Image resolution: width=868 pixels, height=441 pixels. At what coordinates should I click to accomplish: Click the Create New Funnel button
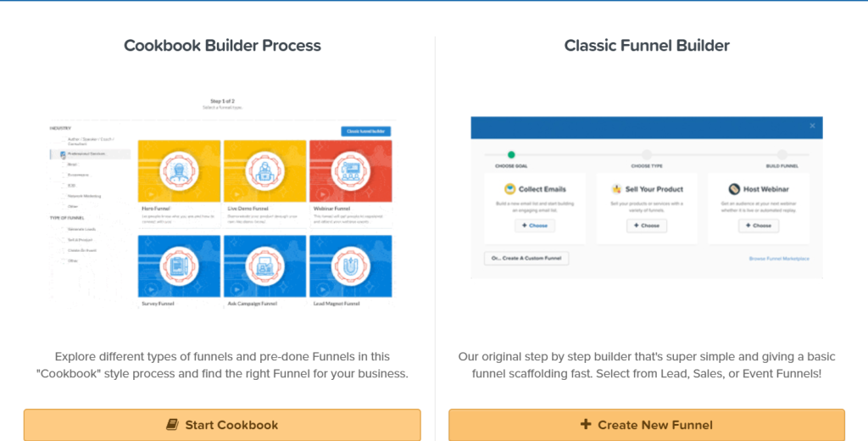click(x=647, y=425)
